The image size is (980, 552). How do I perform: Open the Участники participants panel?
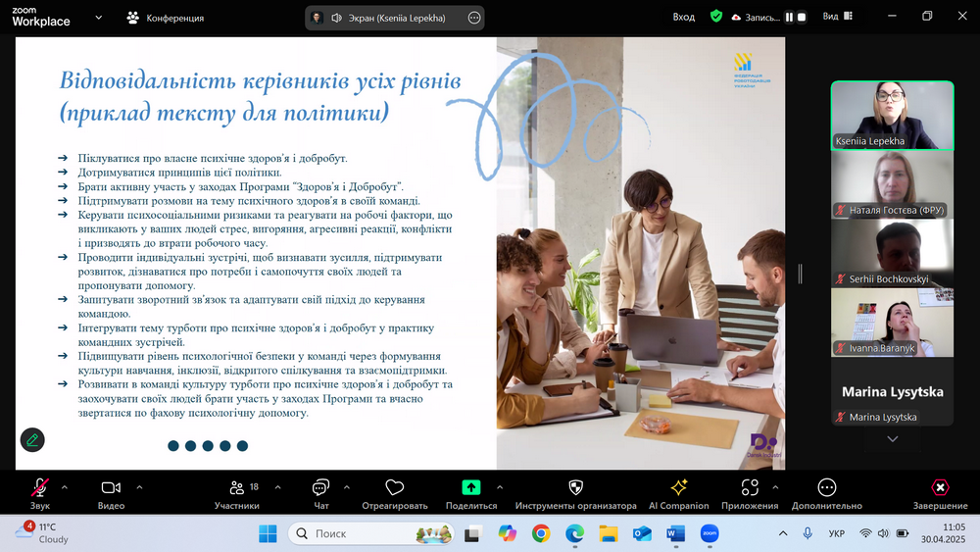pyautogui.click(x=236, y=488)
